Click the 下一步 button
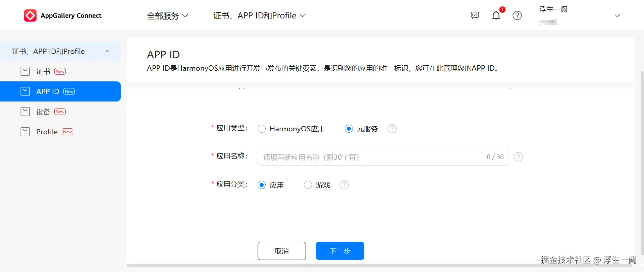Image resolution: width=644 pixels, height=272 pixels. [340, 251]
